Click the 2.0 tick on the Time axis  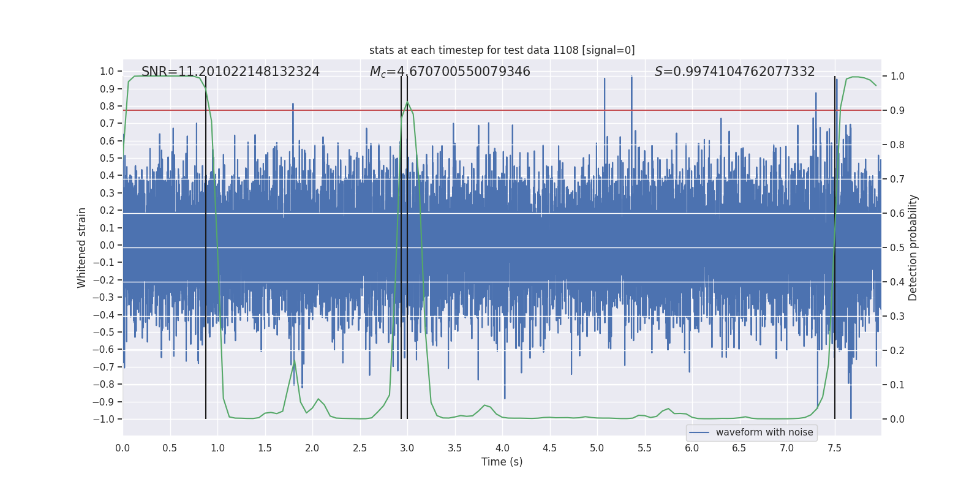point(312,448)
